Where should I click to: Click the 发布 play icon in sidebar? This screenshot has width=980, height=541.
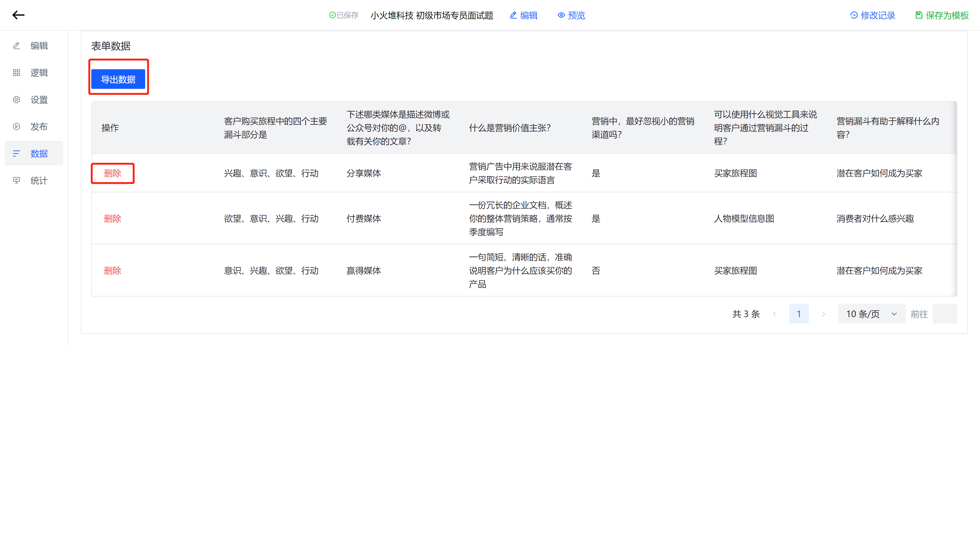coord(16,127)
